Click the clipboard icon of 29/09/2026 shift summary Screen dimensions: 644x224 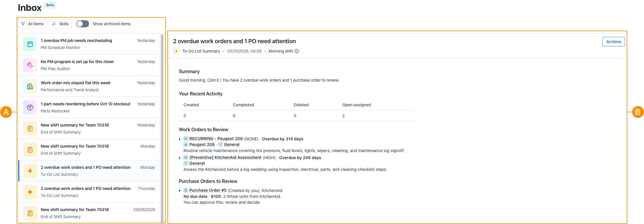point(30,213)
